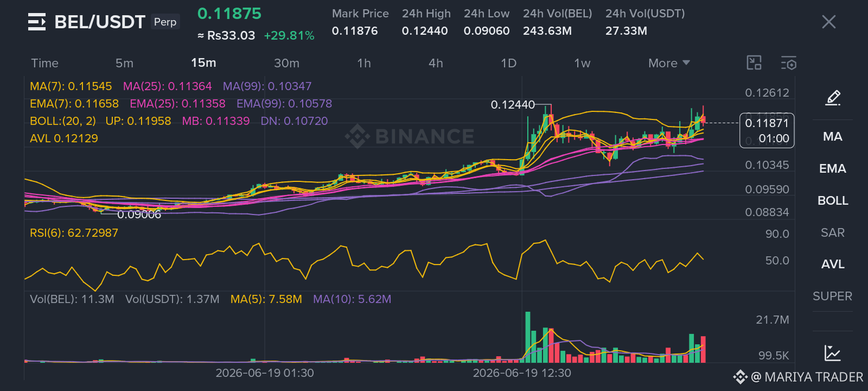Click the EMA(25): 0.11358 legend
The width and height of the screenshot is (868, 391).
click(177, 104)
